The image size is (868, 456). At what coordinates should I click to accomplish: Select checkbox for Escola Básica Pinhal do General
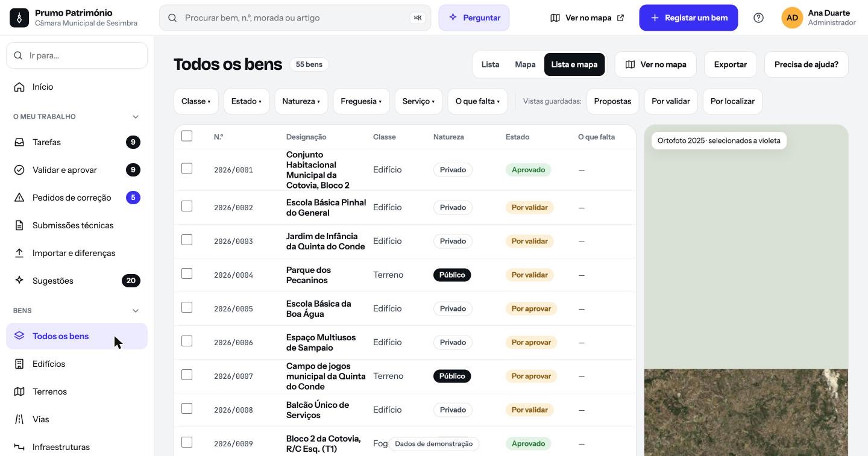click(x=187, y=206)
